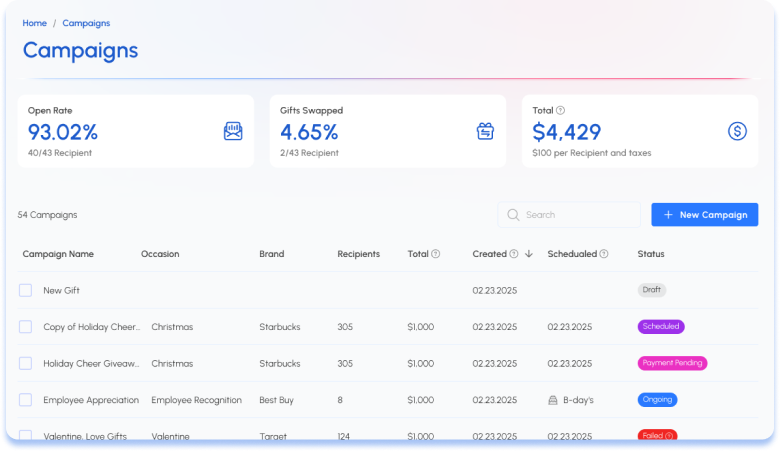This screenshot has width=780, height=452.
Task: Sort table by Status column header
Action: [651, 254]
